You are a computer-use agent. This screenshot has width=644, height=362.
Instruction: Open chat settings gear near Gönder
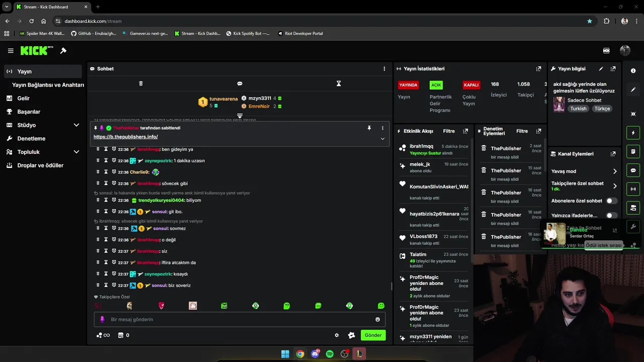tap(337, 335)
